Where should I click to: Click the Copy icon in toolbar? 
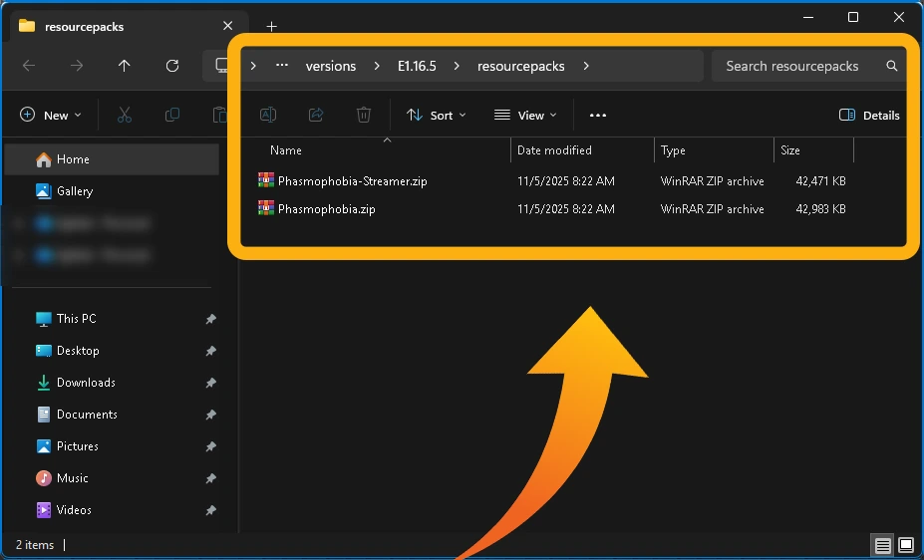tap(172, 116)
